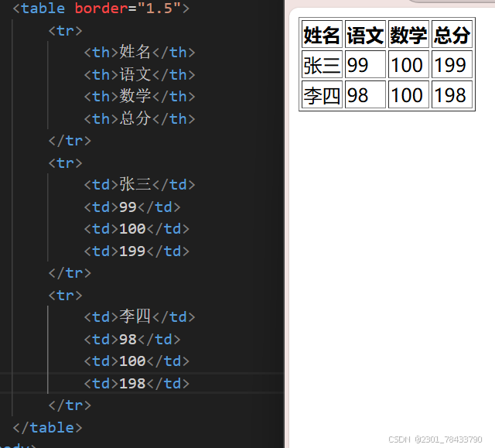The image size is (495, 448).
Task: Click the 数学 header cell in rendered table
Action: (x=408, y=34)
